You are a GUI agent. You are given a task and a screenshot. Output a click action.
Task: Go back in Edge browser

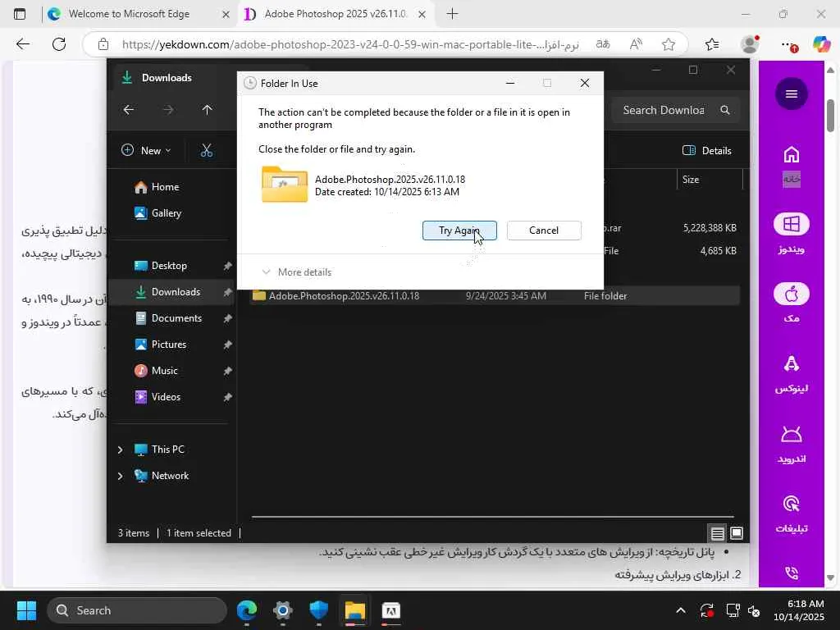pyautogui.click(x=23, y=44)
